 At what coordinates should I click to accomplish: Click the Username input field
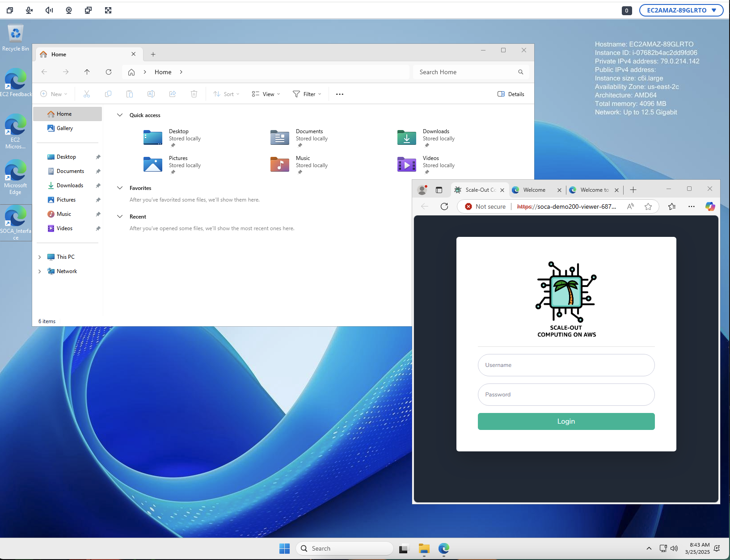566,365
